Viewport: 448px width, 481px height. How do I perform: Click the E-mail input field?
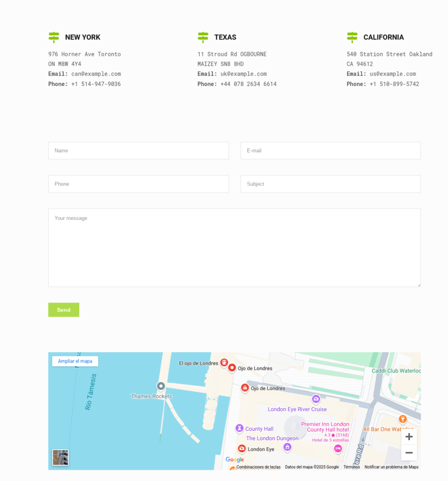[331, 151]
